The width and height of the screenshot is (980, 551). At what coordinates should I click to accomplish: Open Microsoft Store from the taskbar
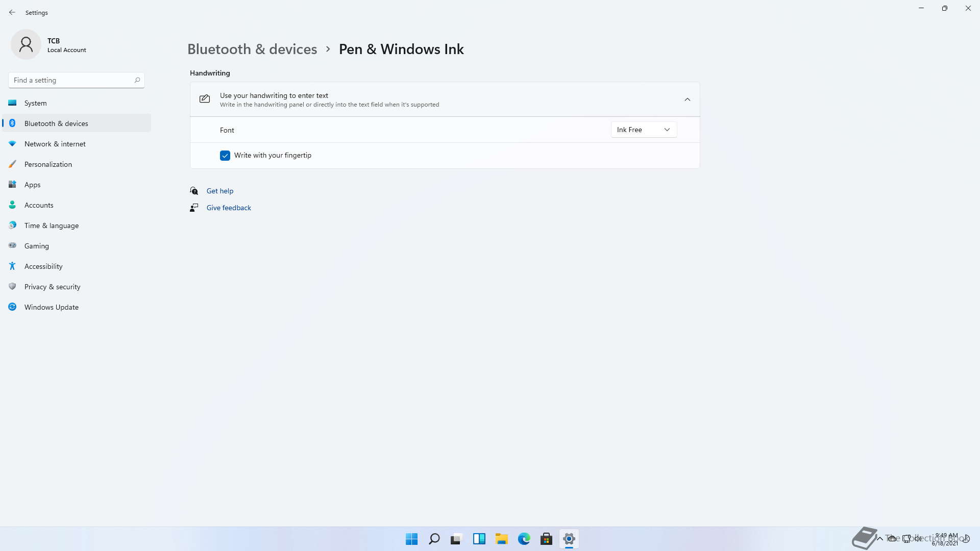(x=547, y=539)
